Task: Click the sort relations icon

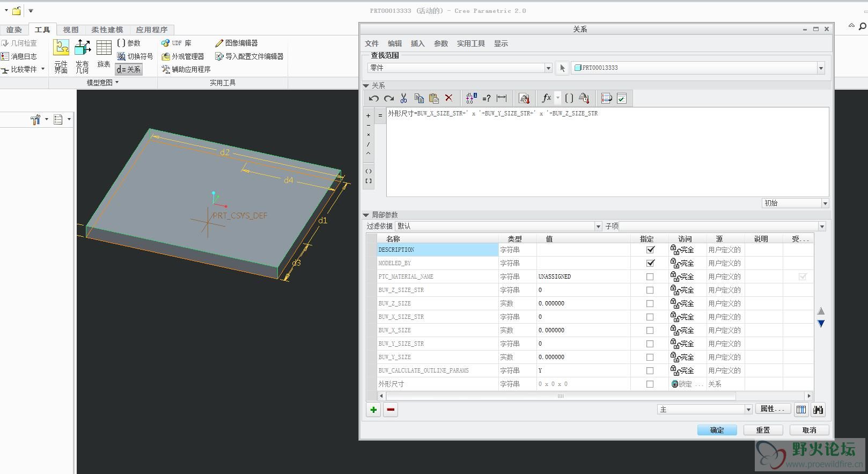Action: pos(607,98)
